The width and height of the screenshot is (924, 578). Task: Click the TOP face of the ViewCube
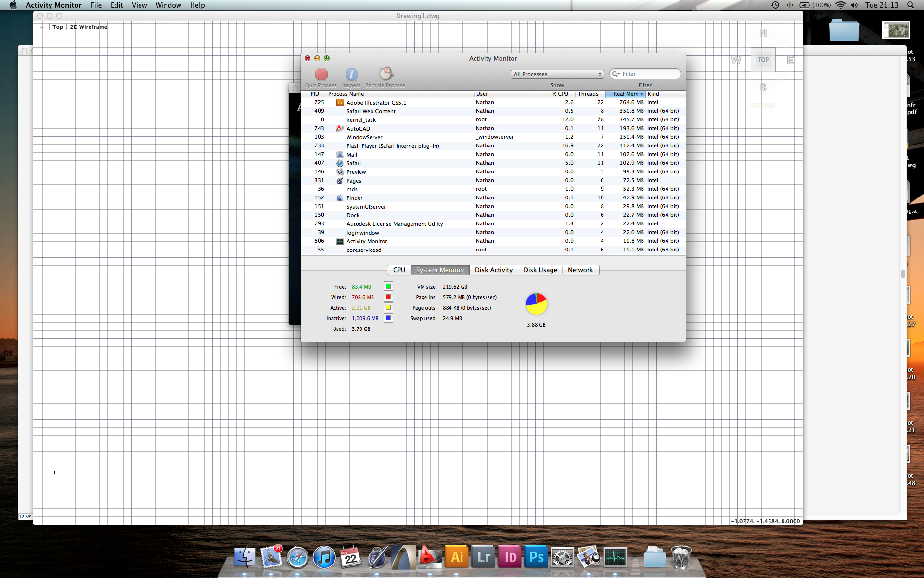763,60
